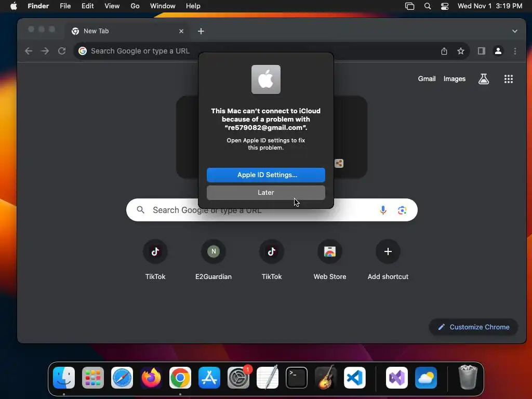Toggle Chrome's side panel
This screenshot has width=532, height=399.
point(482,51)
